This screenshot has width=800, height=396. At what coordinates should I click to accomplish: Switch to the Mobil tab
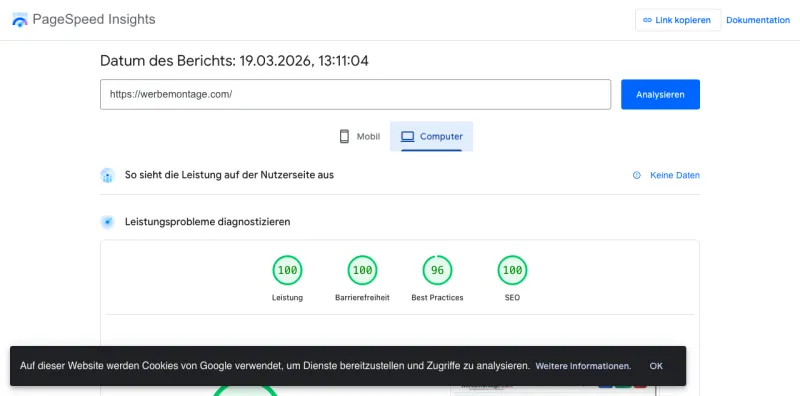coord(360,136)
